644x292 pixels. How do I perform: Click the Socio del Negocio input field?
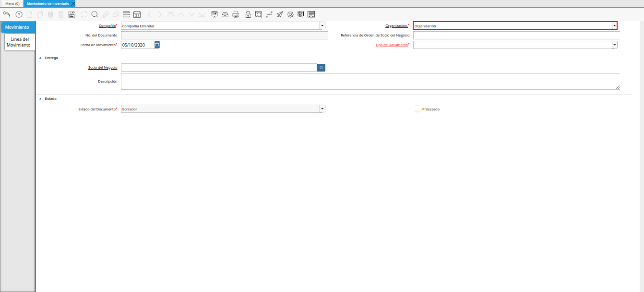tap(219, 68)
